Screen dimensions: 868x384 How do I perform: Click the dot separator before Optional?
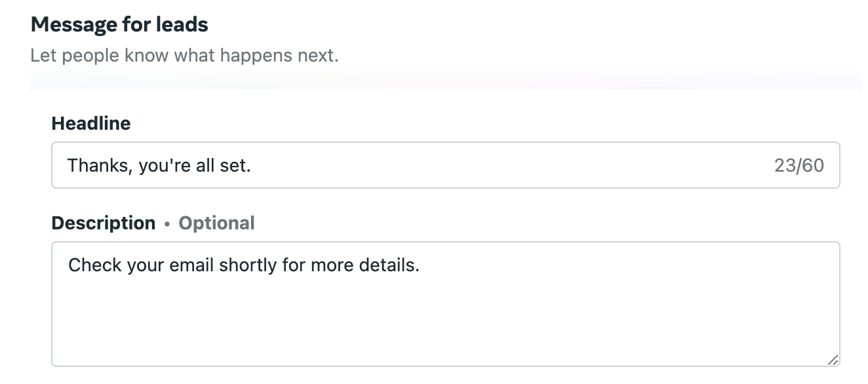(x=167, y=225)
